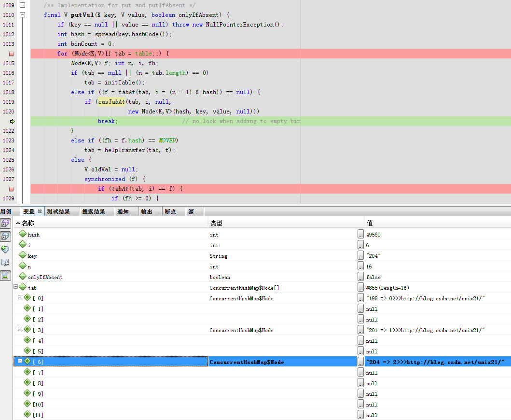Select the "198 => 0>>>http://blog.csdn.net/unix21/" value
511x420 pixels.
(x=426, y=298)
